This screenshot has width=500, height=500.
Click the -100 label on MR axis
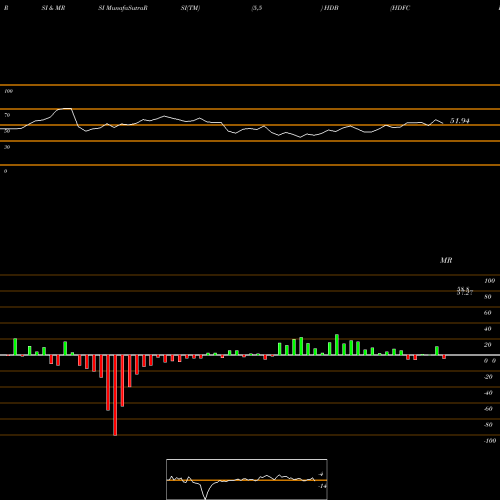tap(490, 441)
